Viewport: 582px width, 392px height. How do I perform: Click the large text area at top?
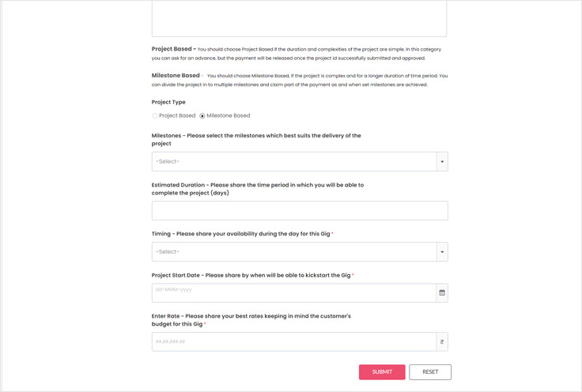coord(299,17)
